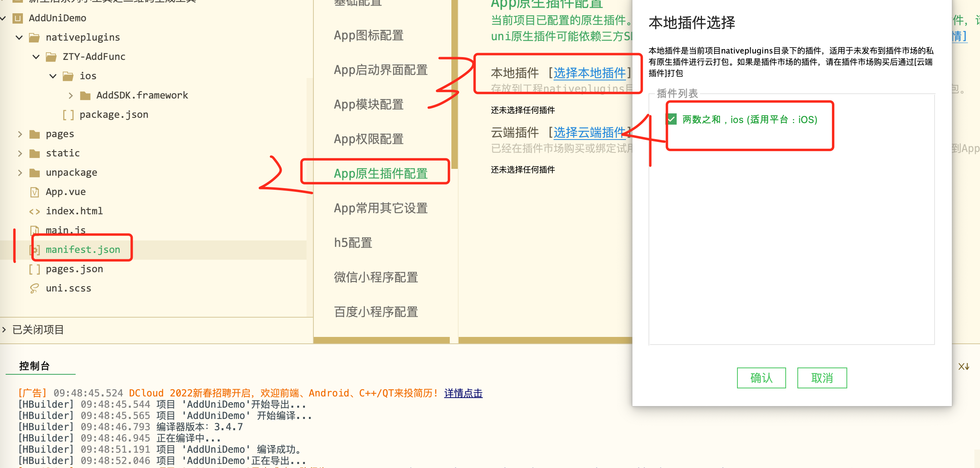Click the 选择云端插件 link
The height and width of the screenshot is (468, 980).
(x=589, y=132)
